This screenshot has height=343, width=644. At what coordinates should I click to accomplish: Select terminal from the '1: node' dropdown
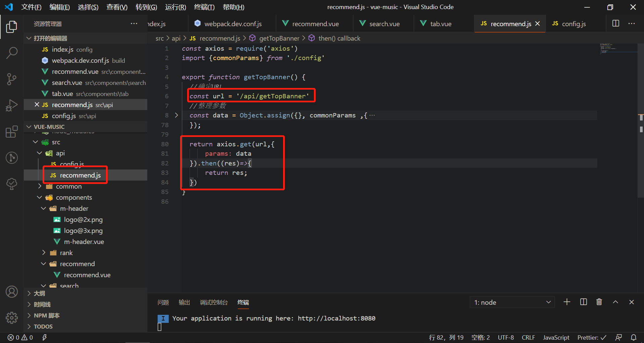click(x=512, y=302)
